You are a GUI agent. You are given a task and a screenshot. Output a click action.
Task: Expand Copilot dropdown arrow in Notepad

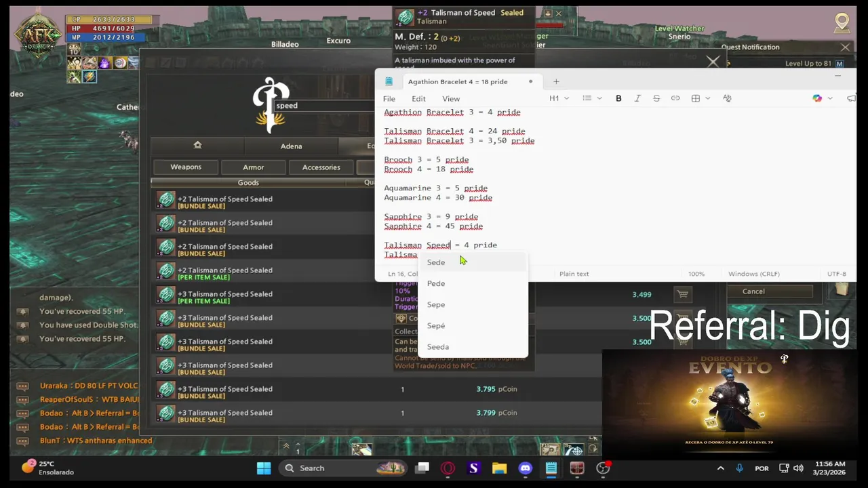click(x=830, y=98)
